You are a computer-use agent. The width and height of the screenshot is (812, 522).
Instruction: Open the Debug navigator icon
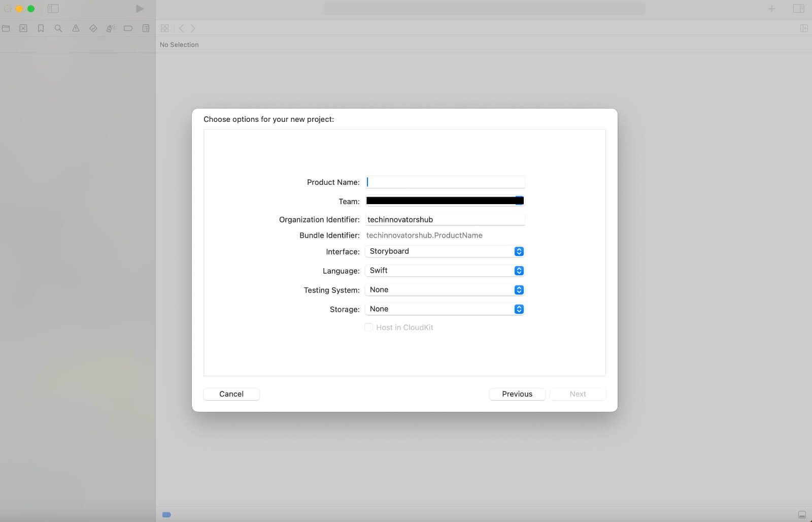(x=111, y=28)
